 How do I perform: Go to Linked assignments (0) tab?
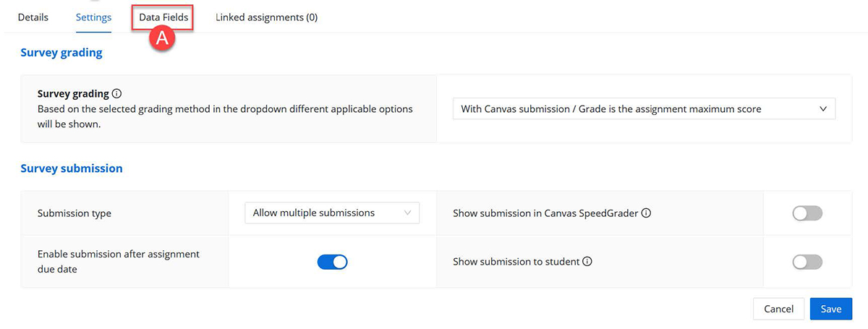[x=266, y=17]
